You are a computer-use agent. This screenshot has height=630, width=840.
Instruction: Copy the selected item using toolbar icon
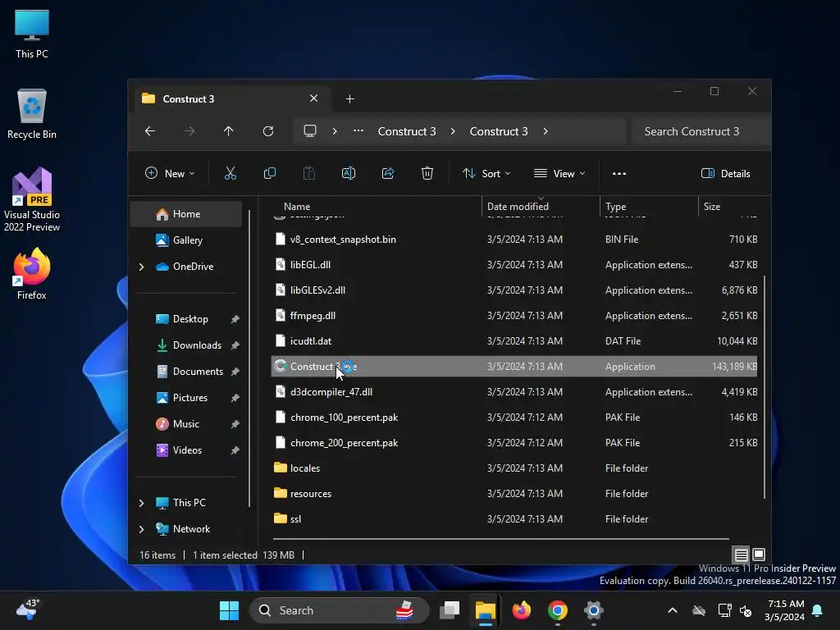pyautogui.click(x=269, y=173)
